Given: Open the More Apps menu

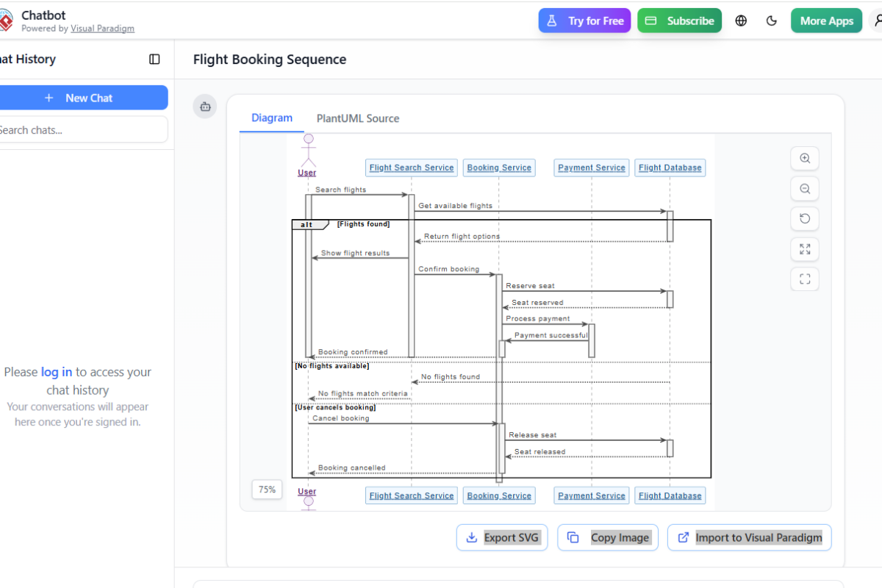Looking at the screenshot, I should 826,21.
